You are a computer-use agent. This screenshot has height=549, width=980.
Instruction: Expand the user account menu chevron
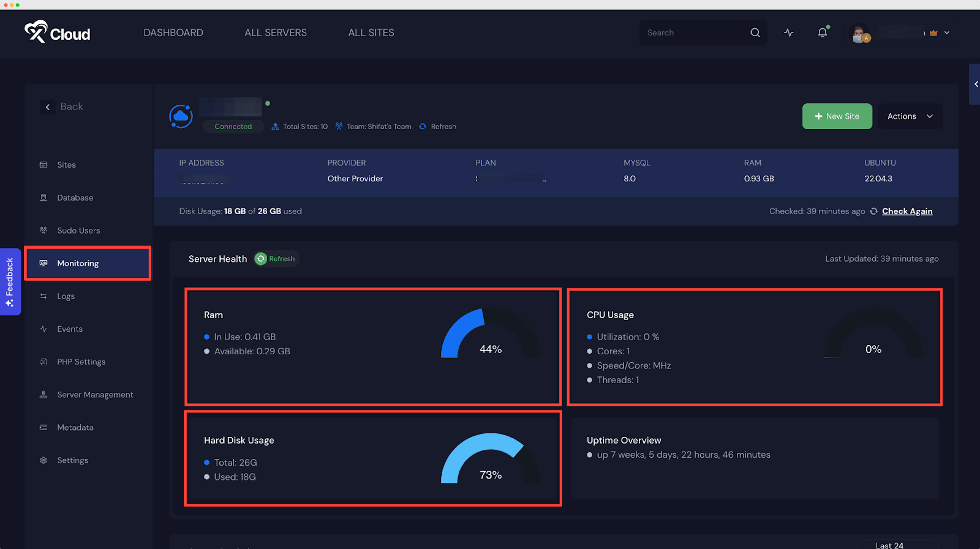pos(947,33)
